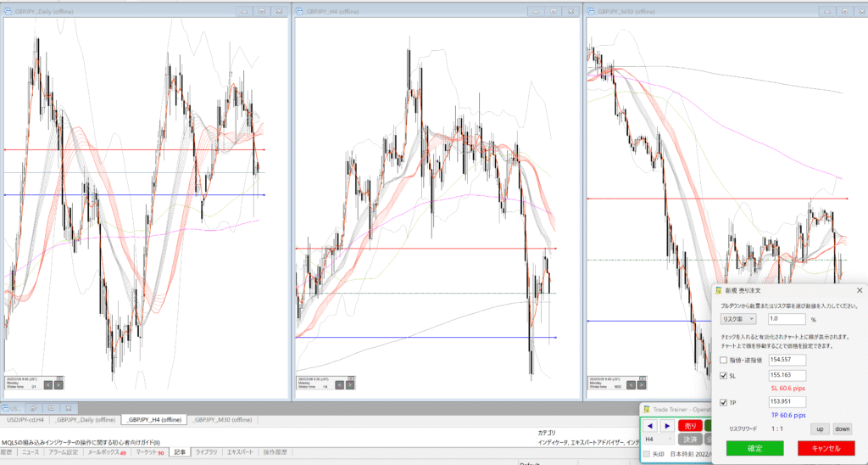Viewport: 868px width, 465px height.
Task: Click the _GBPJPY_H4 chart window icon
Action: click(299, 11)
